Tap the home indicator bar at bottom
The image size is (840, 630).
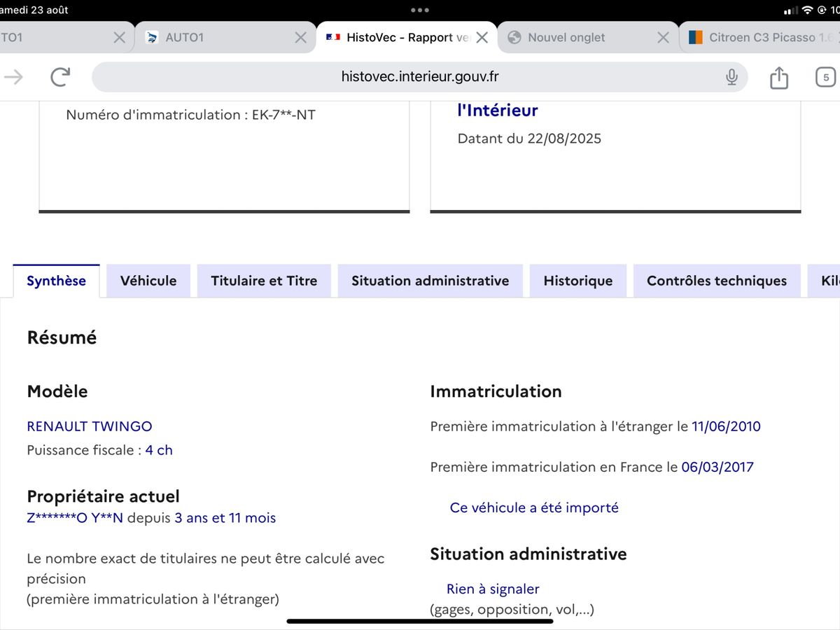click(420, 621)
